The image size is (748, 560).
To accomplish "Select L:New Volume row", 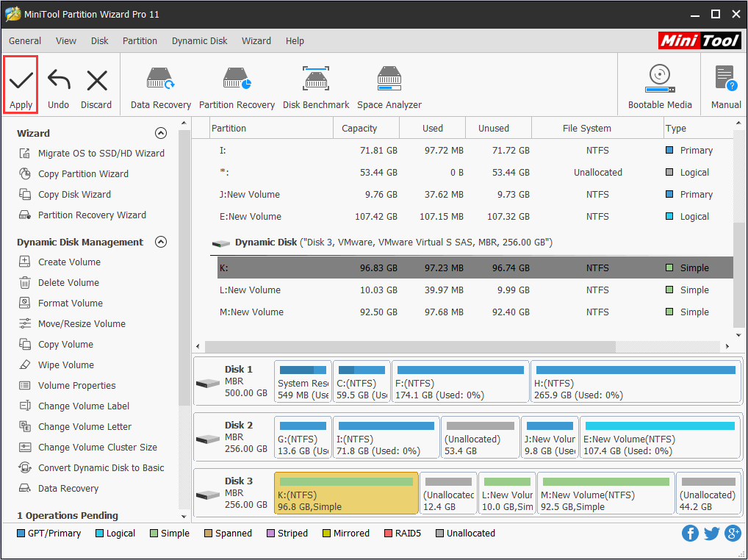I will (x=475, y=290).
